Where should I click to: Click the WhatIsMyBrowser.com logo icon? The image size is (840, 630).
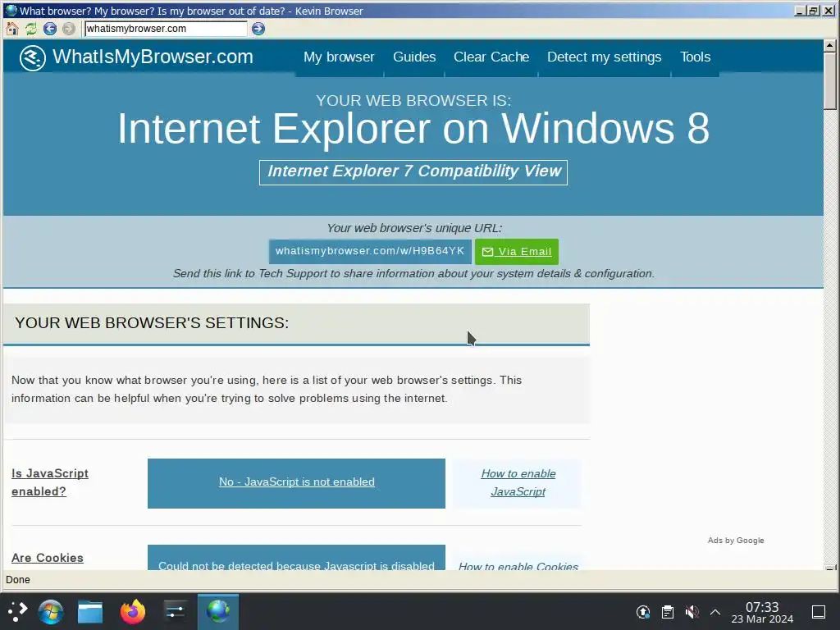click(33, 57)
